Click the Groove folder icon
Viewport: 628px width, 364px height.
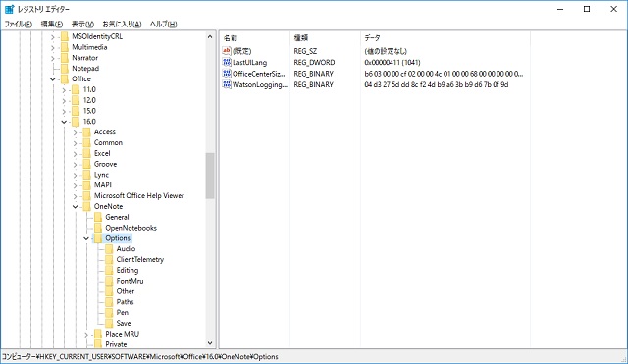pos(87,164)
